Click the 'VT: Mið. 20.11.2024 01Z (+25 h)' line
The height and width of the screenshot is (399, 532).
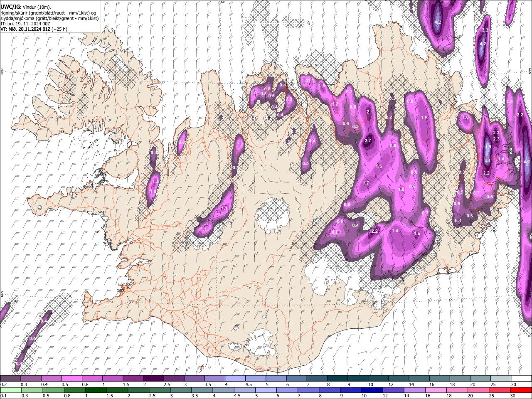click(x=34, y=29)
